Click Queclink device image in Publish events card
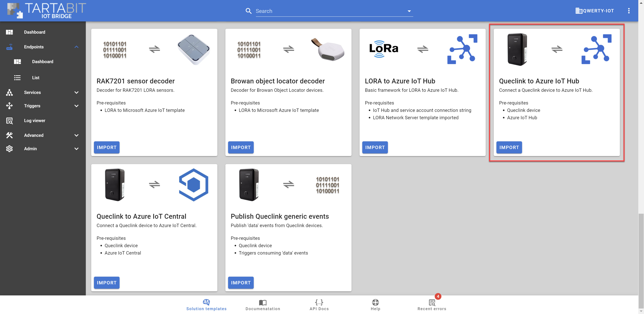The height and width of the screenshot is (314, 644). [x=249, y=185]
